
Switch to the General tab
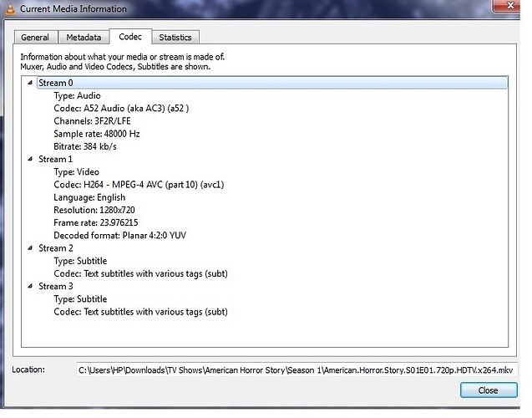coord(35,38)
